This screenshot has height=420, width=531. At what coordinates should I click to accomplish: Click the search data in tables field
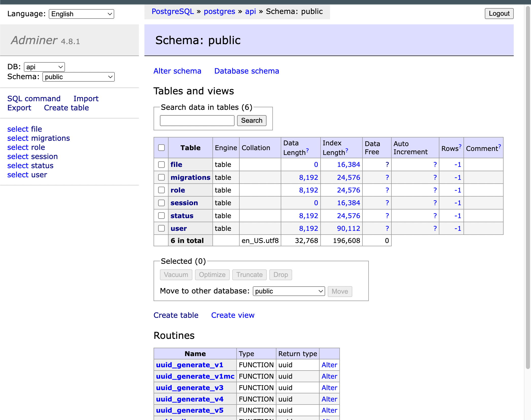[x=197, y=120]
